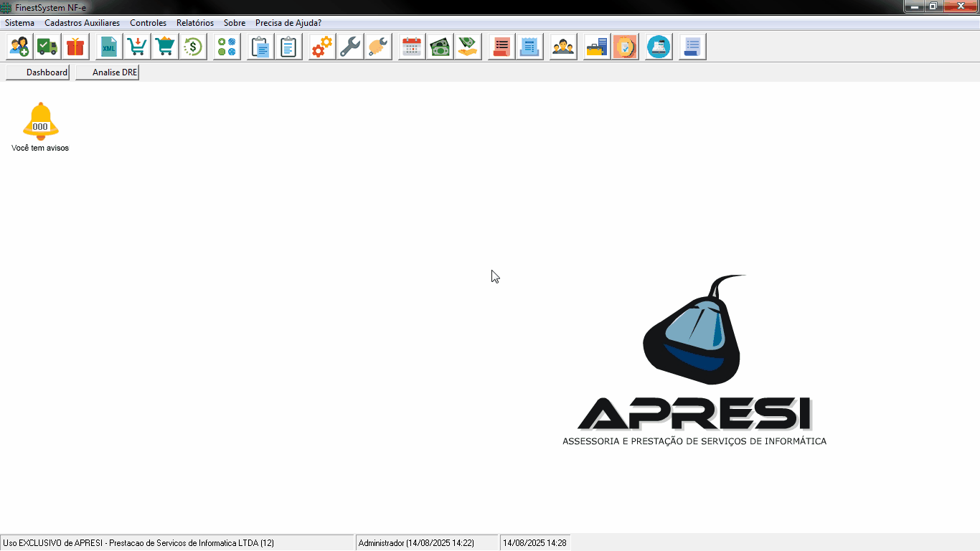Open the Precisa de Ajuda? menu
980x551 pixels.
pos(288,23)
